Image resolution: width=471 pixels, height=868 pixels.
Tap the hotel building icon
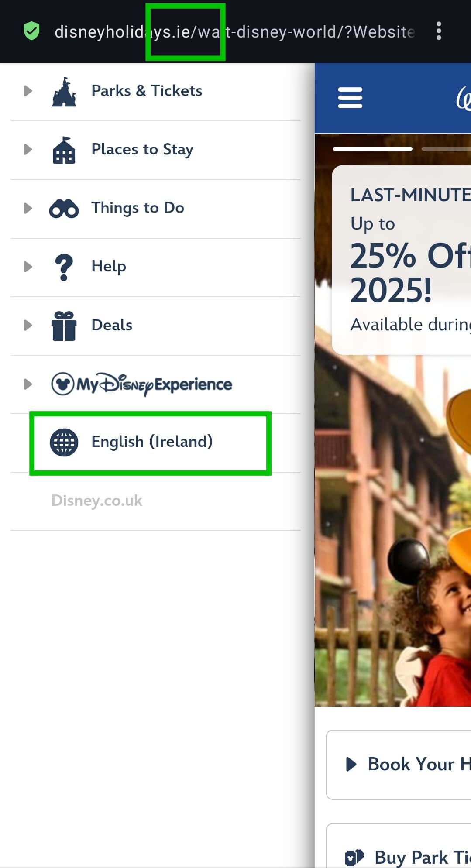pyautogui.click(x=64, y=150)
